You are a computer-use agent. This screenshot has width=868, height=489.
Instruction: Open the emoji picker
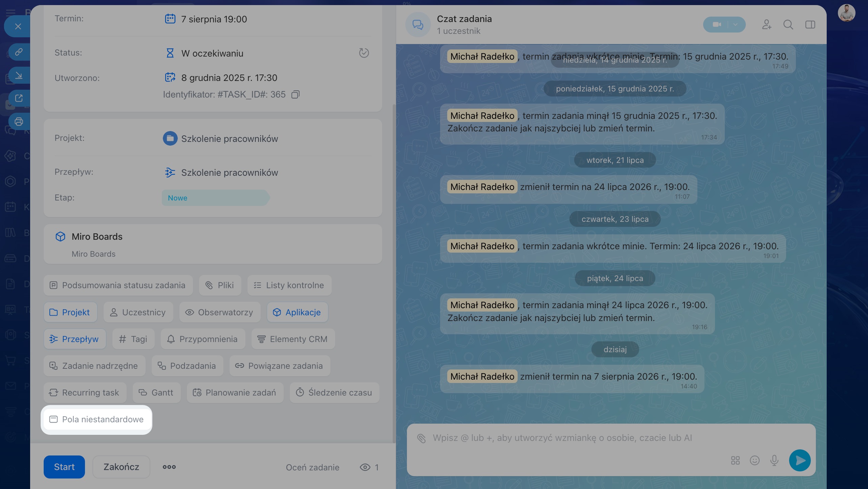(755, 460)
